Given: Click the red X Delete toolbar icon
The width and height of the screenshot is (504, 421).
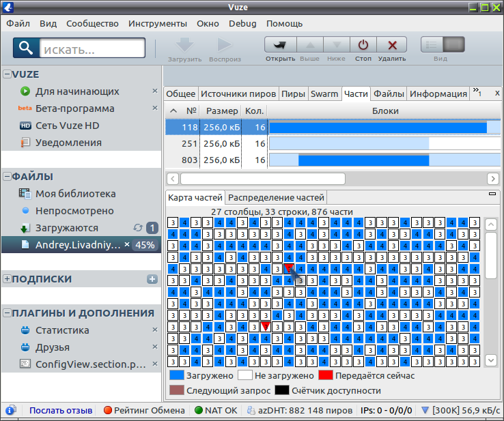Looking at the screenshot, I should 392,44.
